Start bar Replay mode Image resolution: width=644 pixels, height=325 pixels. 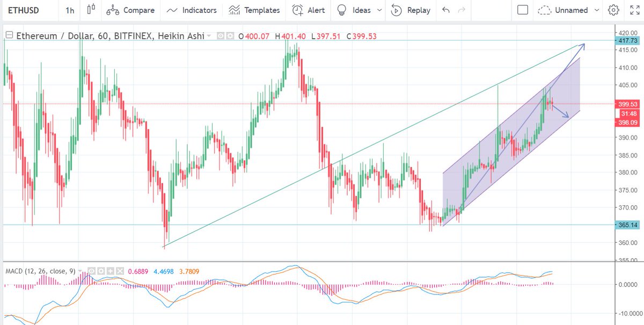click(411, 10)
